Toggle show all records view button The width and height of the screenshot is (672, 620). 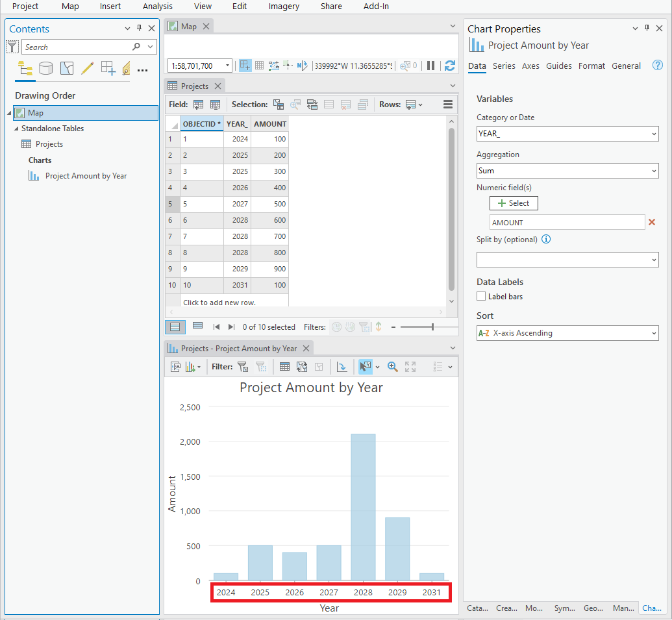pos(175,327)
